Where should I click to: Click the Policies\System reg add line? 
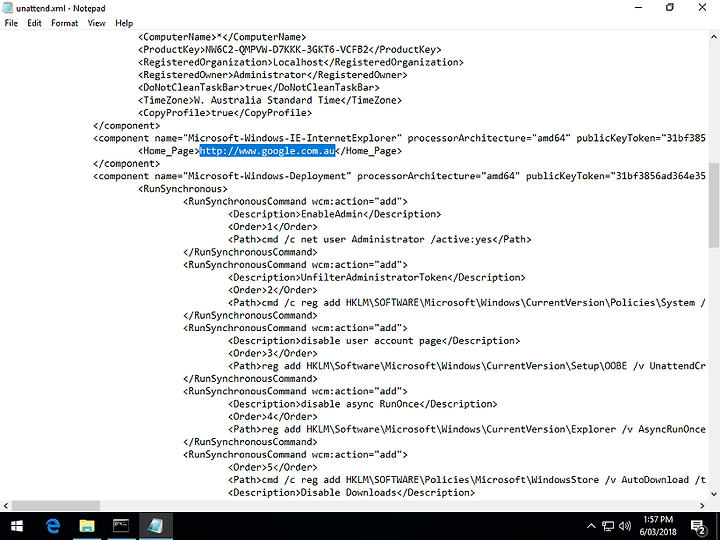tap(467, 303)
